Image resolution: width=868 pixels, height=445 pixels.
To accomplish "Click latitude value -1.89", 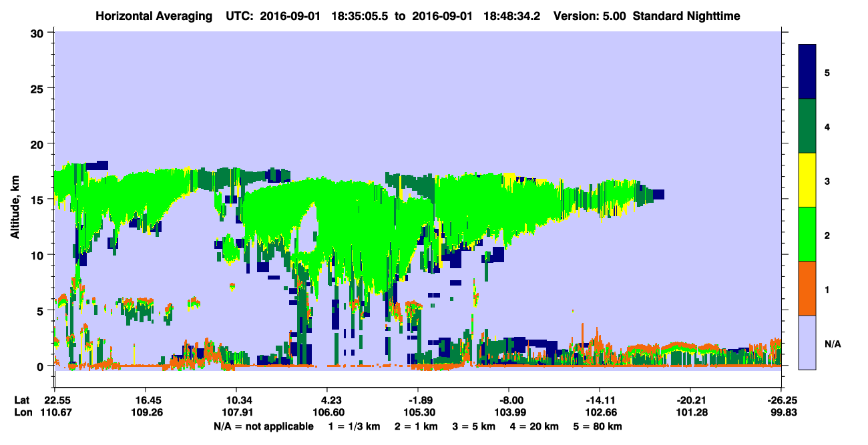I will pyautogui.click(x=417, y=400).
